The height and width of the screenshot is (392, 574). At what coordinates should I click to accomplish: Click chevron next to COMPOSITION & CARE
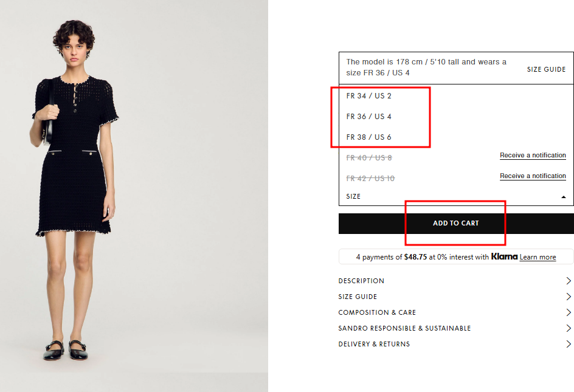click(x=569, y=312)
